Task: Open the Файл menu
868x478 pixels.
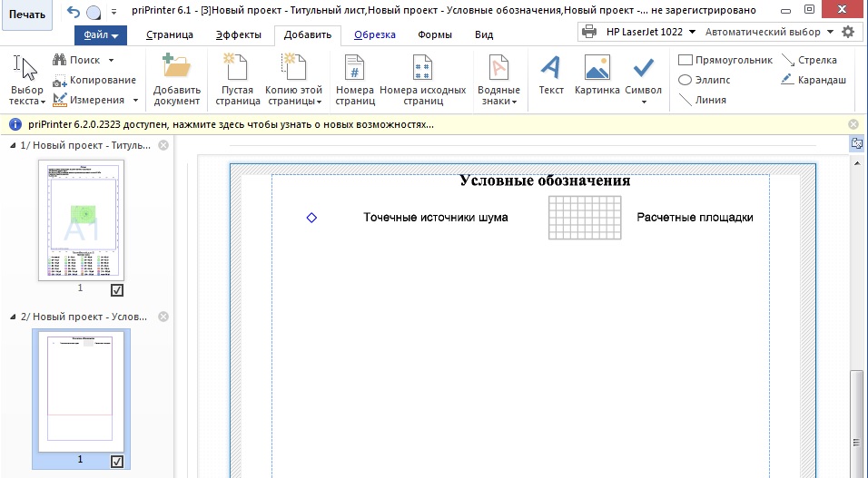Action: [x=100, y=35]
